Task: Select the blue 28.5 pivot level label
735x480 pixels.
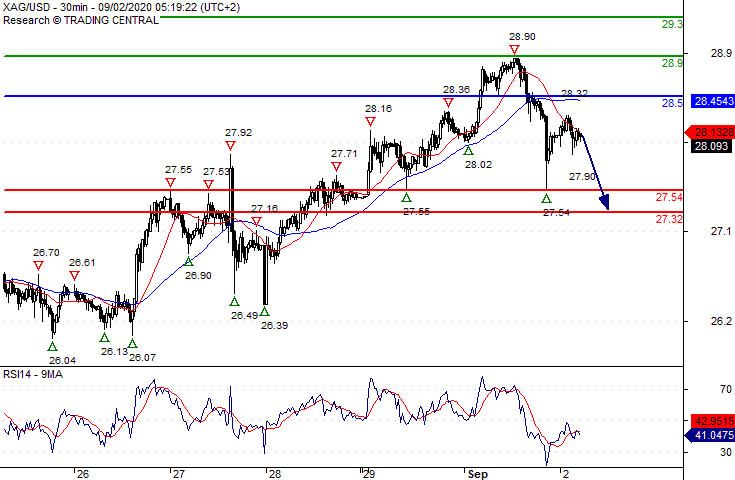Action: tap(672, 103)
